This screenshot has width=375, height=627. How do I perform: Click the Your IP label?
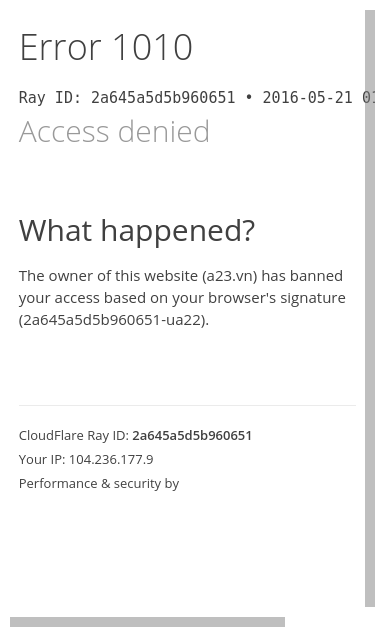[42, 459]
